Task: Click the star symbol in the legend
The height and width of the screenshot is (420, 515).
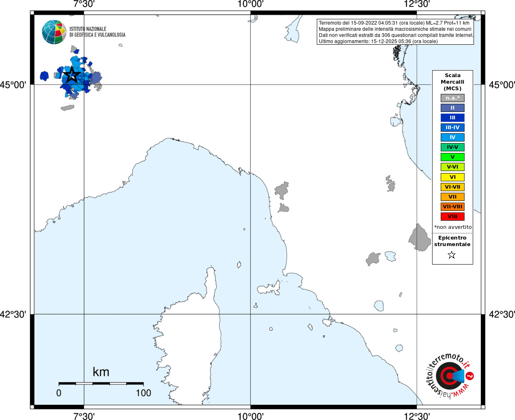Action: pyautogui.click(x=452, y=255)
